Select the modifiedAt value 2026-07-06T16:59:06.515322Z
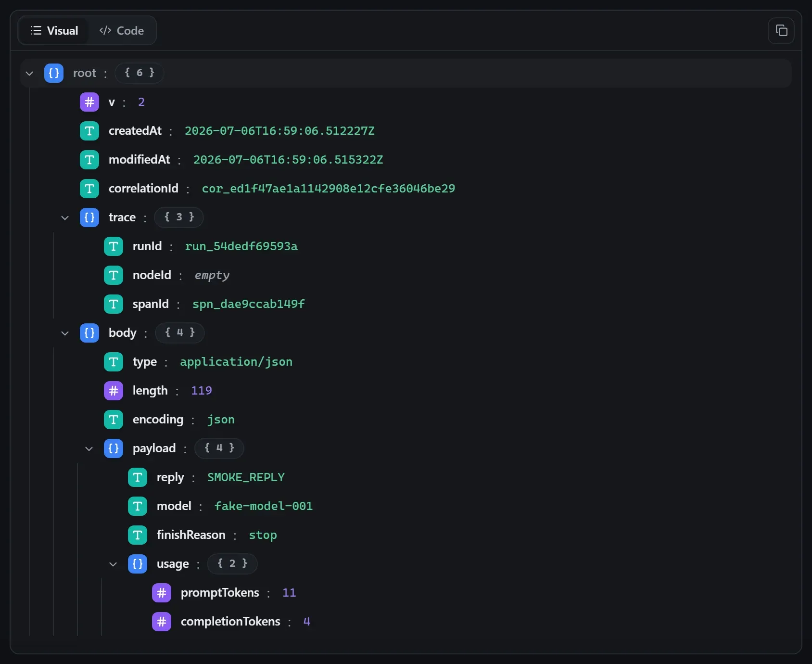Image resolution: width=812 pixels, height=664 pixels. pos(288,160)
